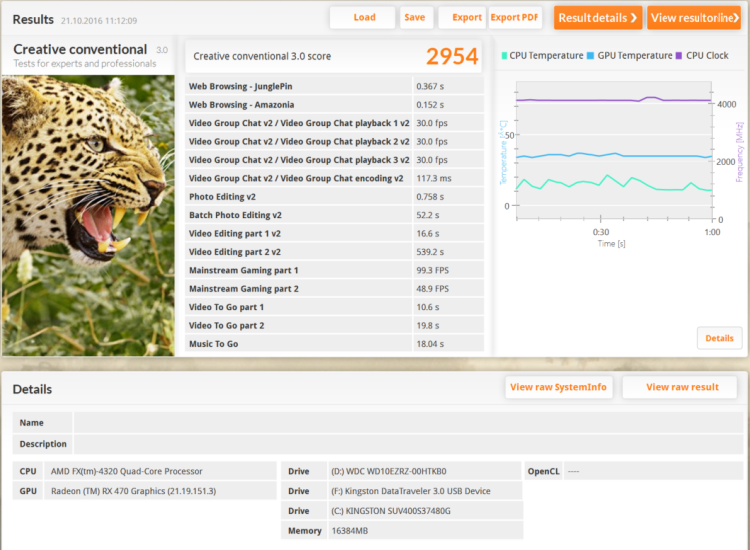Select Web Browsing - JunglePin row

pos(334,86)
